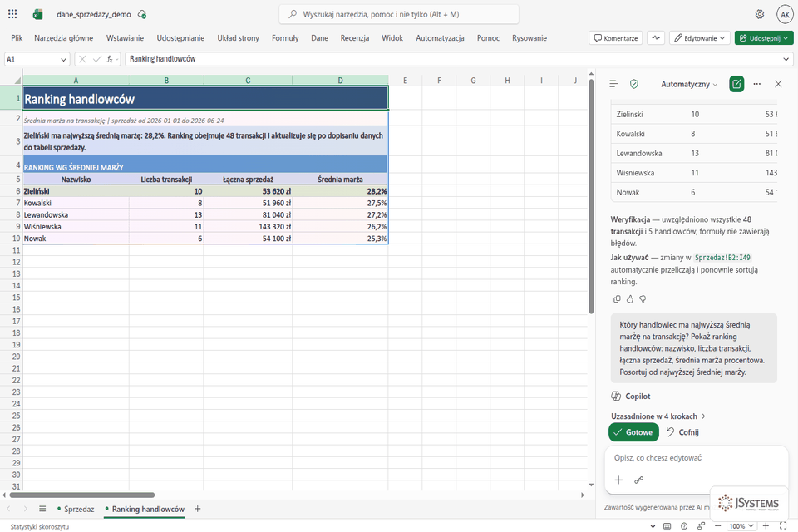Click the keyboard icon in status bar
798x532 pixels.
(667, 526)
